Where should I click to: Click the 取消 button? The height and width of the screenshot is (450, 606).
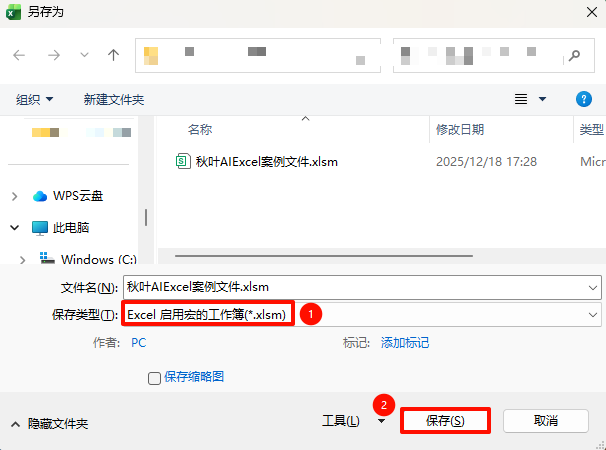coord(546,421)
